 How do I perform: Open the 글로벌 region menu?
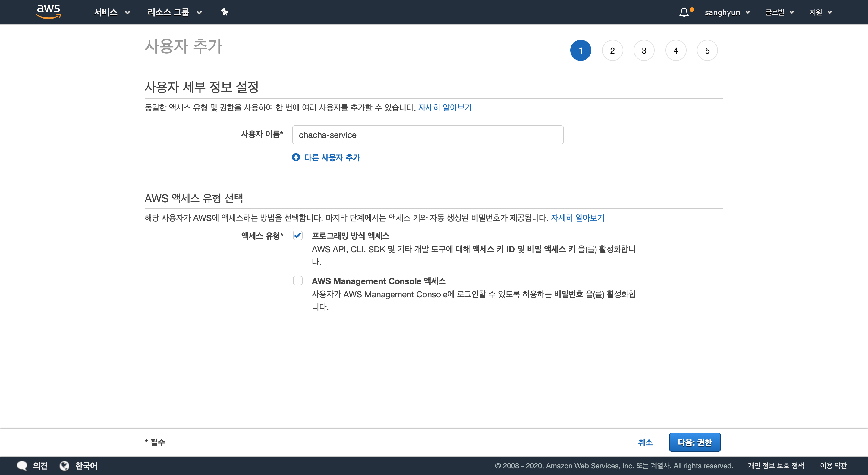pos(779,12)
